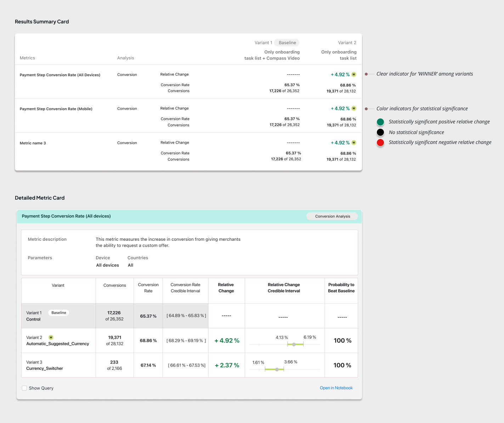Click the + 2.37 % relative change value
Screen dimensions: 504x423
point(227,365)
